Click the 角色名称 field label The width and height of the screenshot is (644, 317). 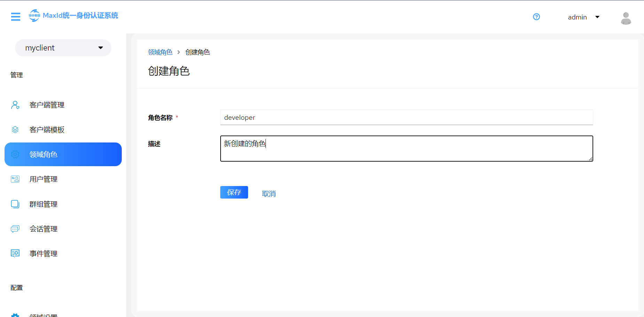[160, 118]
